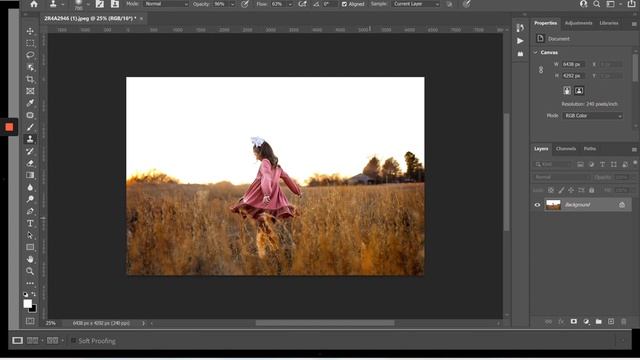Viewport: 640px width, 360px height.
Task: Set canvas to landscape orientation
Action: [x=579, y=91]
